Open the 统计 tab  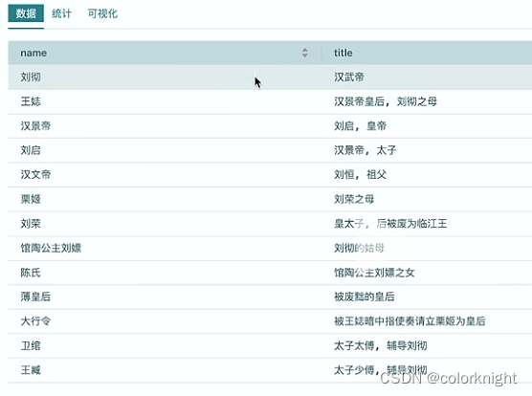pyautogui.click(x=62, y=13)
